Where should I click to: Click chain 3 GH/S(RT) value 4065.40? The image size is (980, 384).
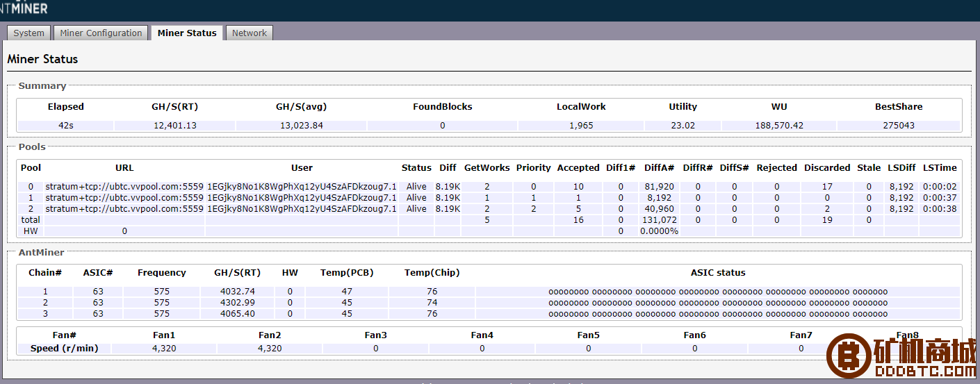pyautogui.click(x=237, y=314)
